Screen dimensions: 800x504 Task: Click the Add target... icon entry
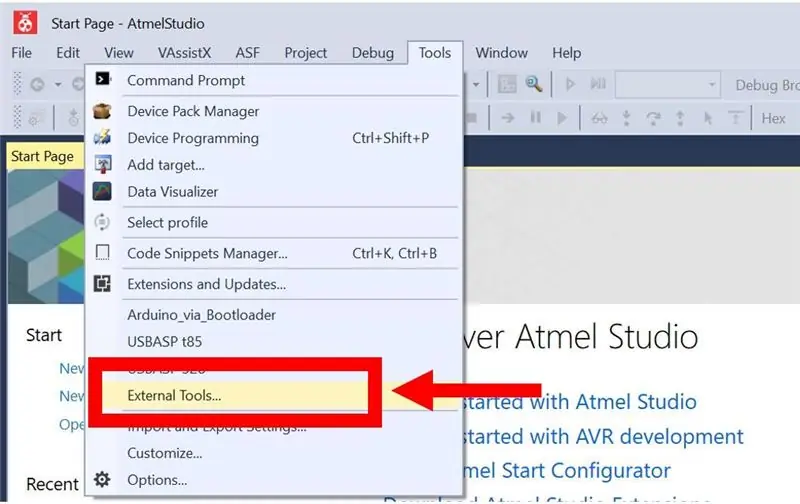[x=103, y=164]
